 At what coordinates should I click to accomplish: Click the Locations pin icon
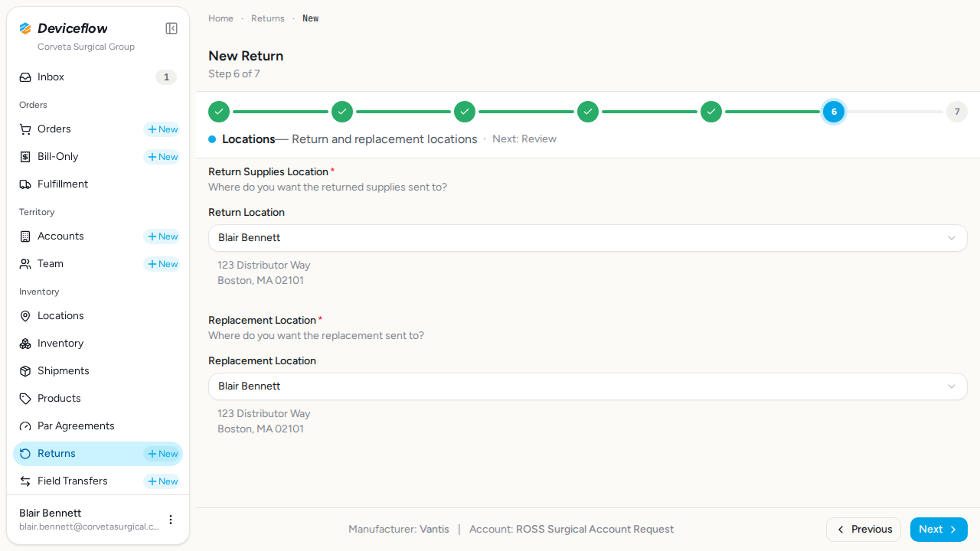click(25, 316)
